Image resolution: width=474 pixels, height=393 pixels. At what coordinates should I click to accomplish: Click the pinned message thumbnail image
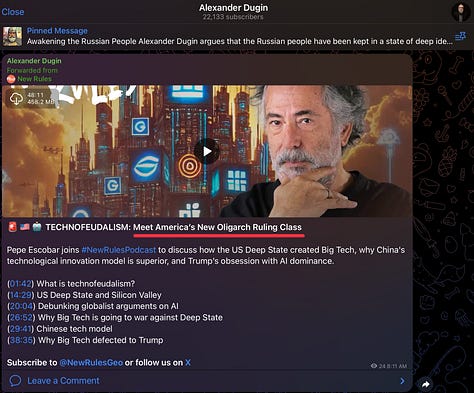pyautogui.click(x=12, y=36)
